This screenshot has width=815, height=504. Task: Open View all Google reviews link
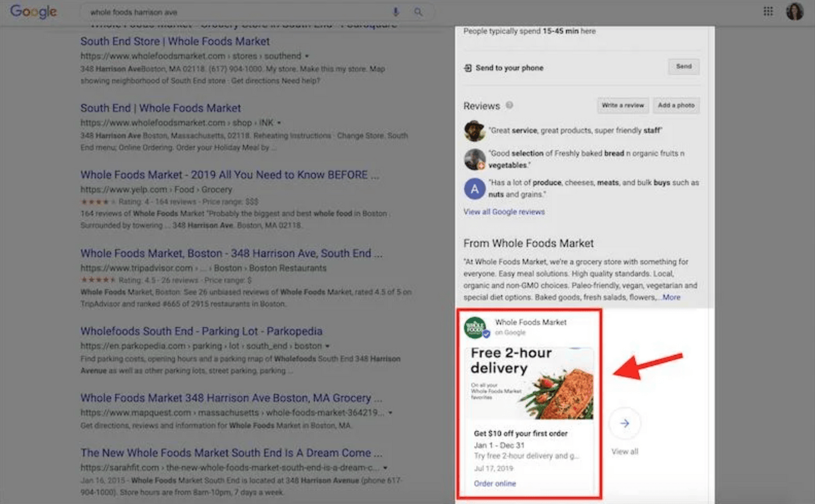pyautogui.click(x=504, y=212)
